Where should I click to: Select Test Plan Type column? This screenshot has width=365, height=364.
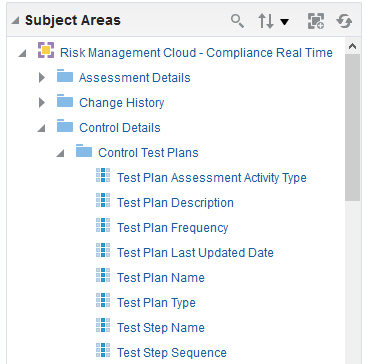click(x=156, y=303)
